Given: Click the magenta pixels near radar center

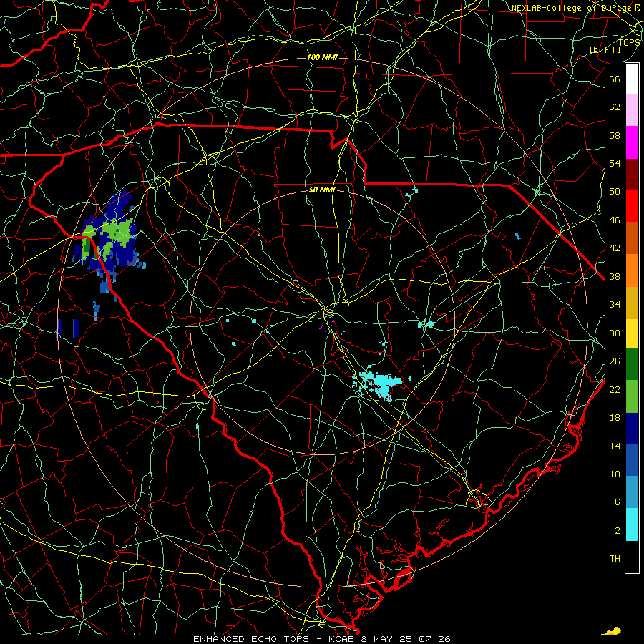Looking at the screenshot, I should [x=326, y=326].
